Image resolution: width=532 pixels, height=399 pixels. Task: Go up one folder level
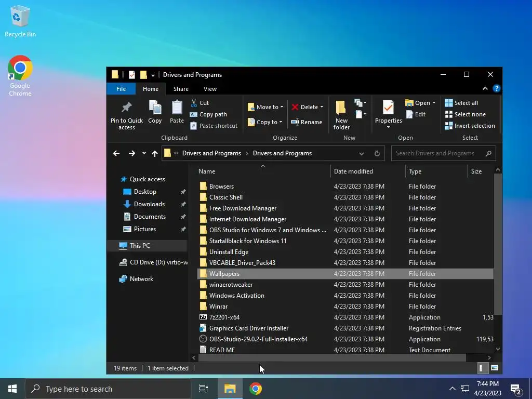click(x=155, y=153)
